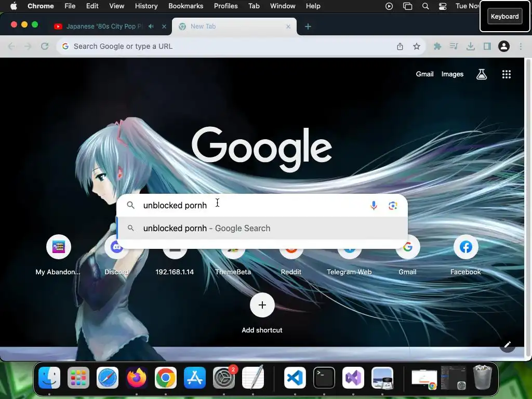Screen dimensions: 532x399
Task: Click the page vertical scrollbar
Action: pyautogui.click(x=528, y=207)
